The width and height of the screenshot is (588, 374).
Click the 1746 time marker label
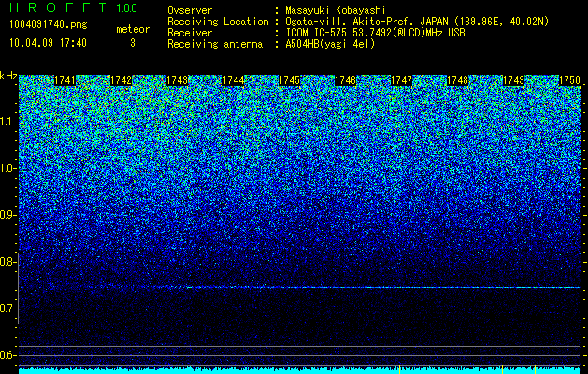[x=345, y=80]
